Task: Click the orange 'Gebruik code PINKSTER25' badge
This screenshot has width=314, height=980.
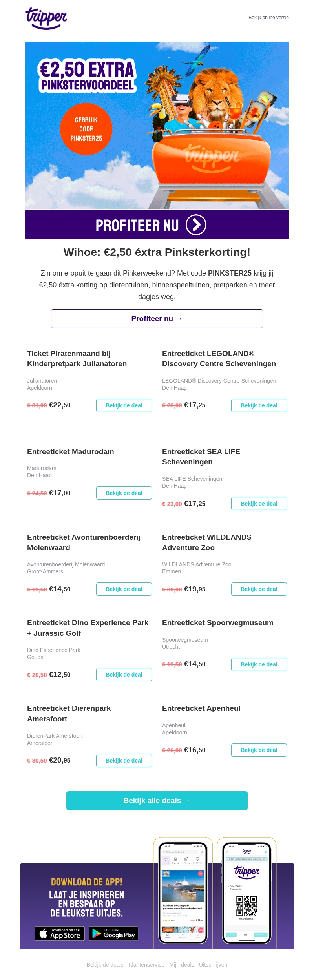Action: 86,129
